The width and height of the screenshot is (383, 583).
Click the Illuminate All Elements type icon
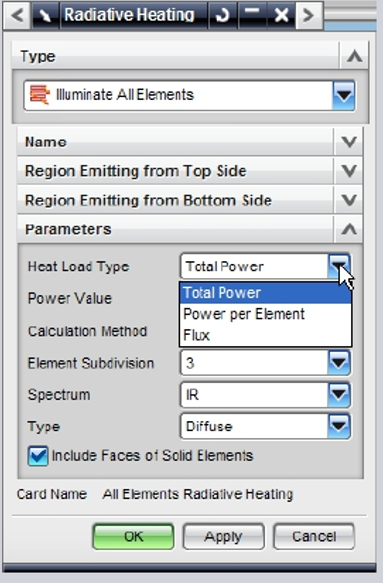[39, 95]
